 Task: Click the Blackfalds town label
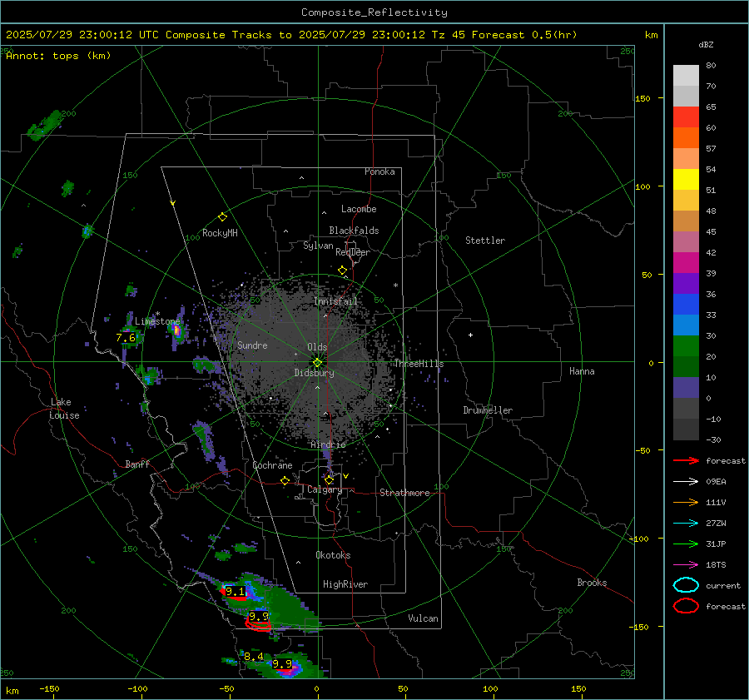coord(354,231)
